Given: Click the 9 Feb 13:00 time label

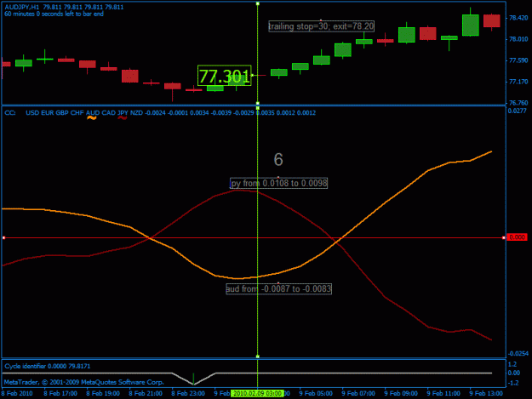Looking at the screenshot, I should click(x=486, y=393).
